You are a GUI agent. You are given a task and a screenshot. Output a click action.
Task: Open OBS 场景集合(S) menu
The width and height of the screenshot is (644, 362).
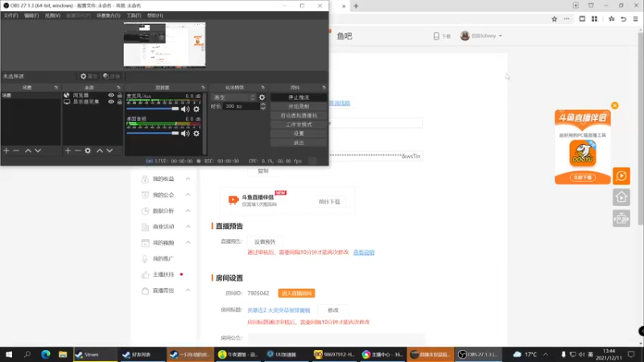pyautogui.click(x=109, y=15)
